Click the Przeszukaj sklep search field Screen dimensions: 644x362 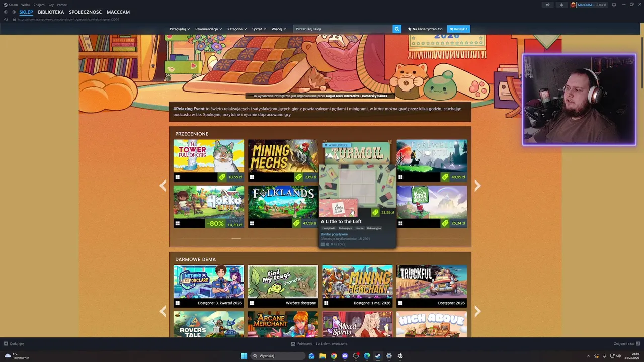pyautogui.click(x=343, y=29)
